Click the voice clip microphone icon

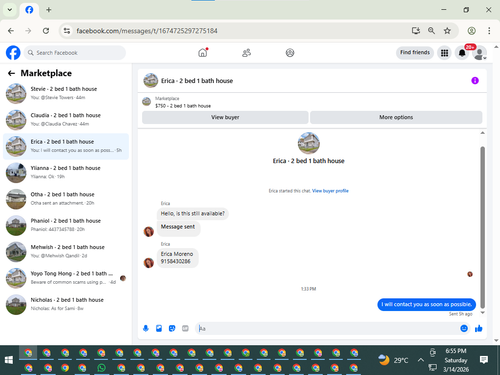[x=146, y=328]
